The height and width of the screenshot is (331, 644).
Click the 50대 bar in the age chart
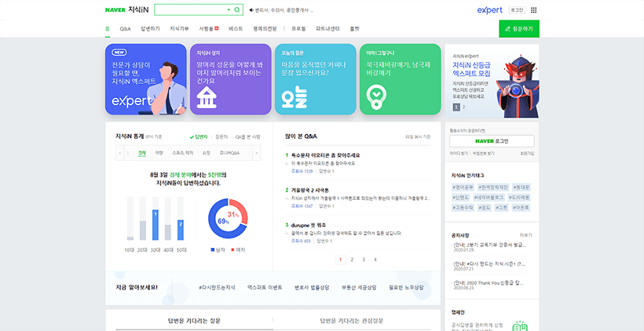(181, 230)
